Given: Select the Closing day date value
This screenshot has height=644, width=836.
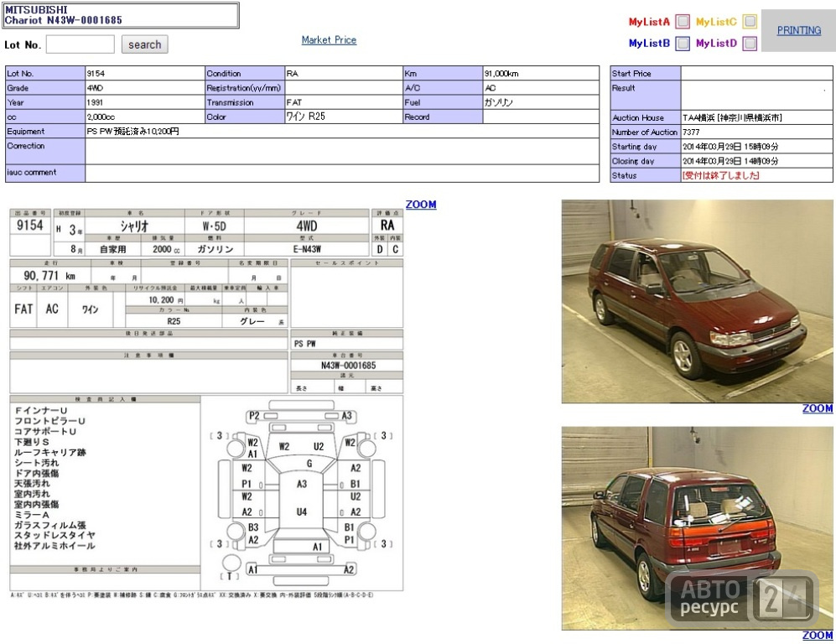Looking at the screenshot, I should [x=730, y=161].
